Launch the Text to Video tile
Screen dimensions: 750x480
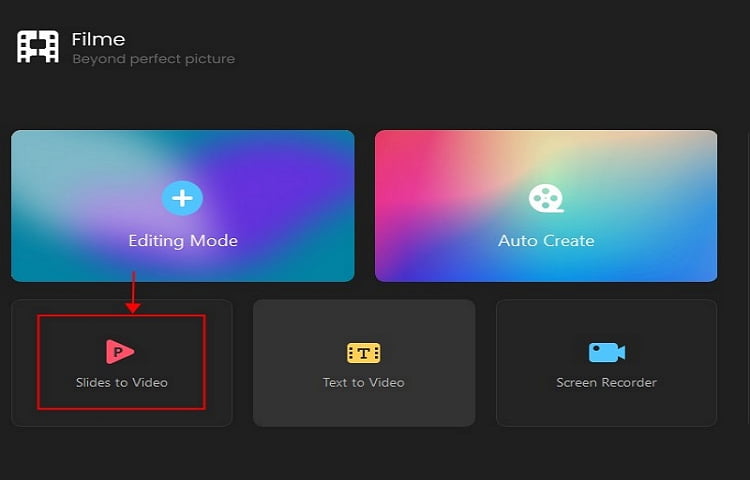point(364,363)
